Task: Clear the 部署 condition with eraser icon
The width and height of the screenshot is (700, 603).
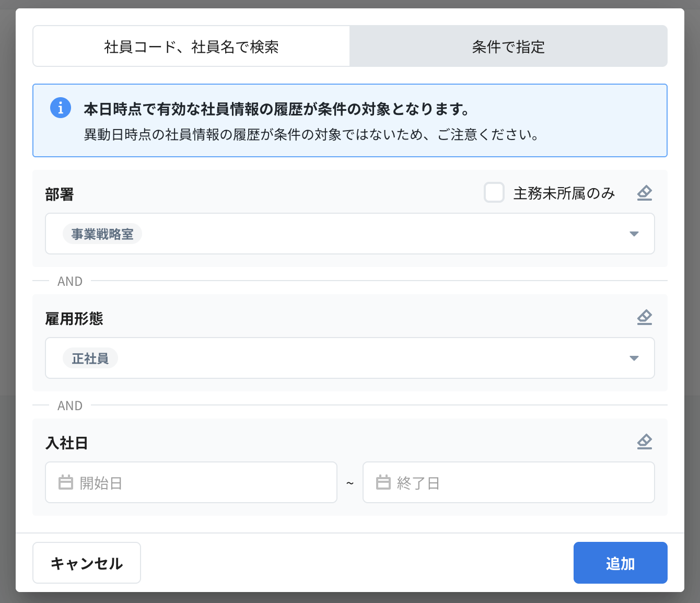Action: coord(644,193)
